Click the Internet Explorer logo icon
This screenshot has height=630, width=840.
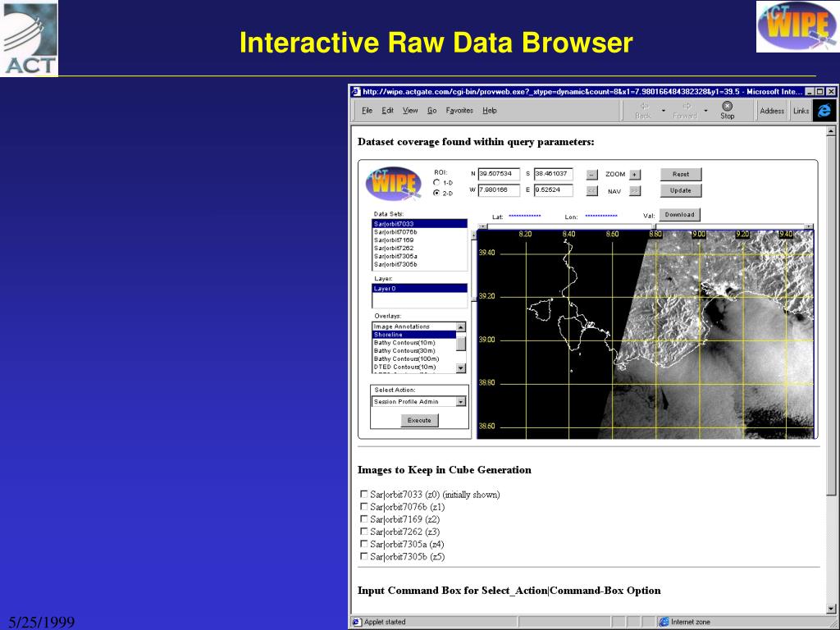tap(824, 111)
